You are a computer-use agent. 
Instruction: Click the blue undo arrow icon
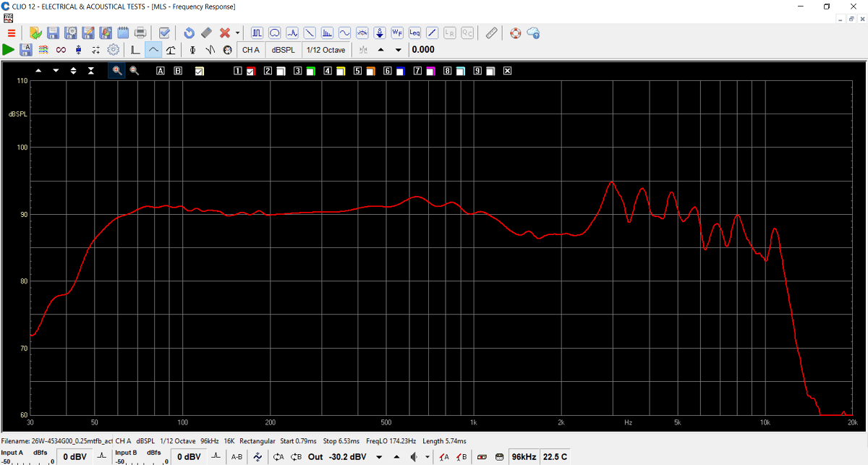coord(189,33)
